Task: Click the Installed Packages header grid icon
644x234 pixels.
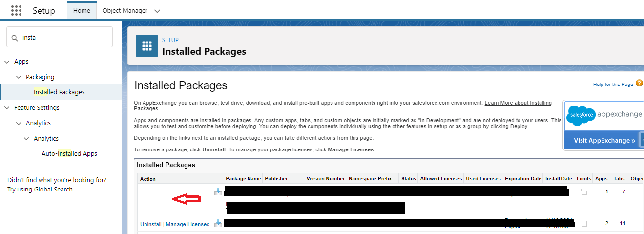Action: (x=146, y=46)
